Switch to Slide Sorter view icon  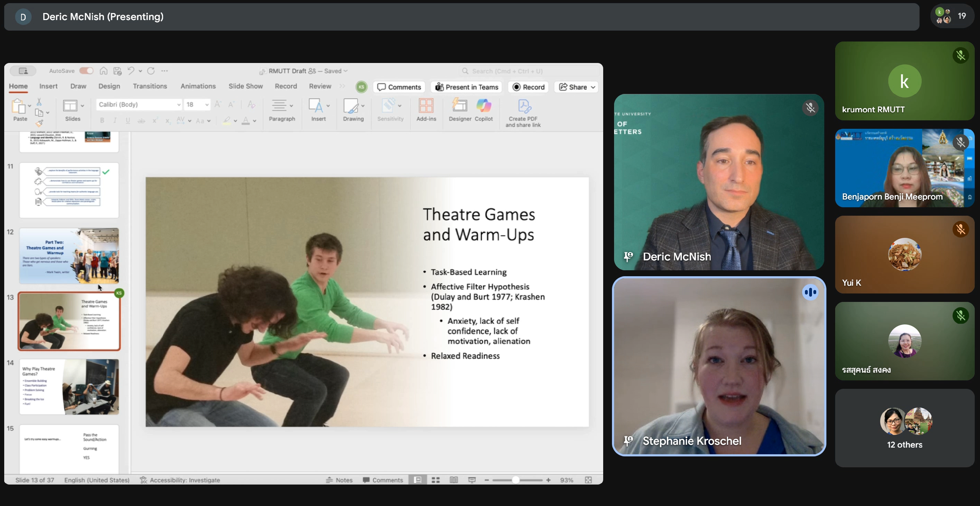pos(436,480)
